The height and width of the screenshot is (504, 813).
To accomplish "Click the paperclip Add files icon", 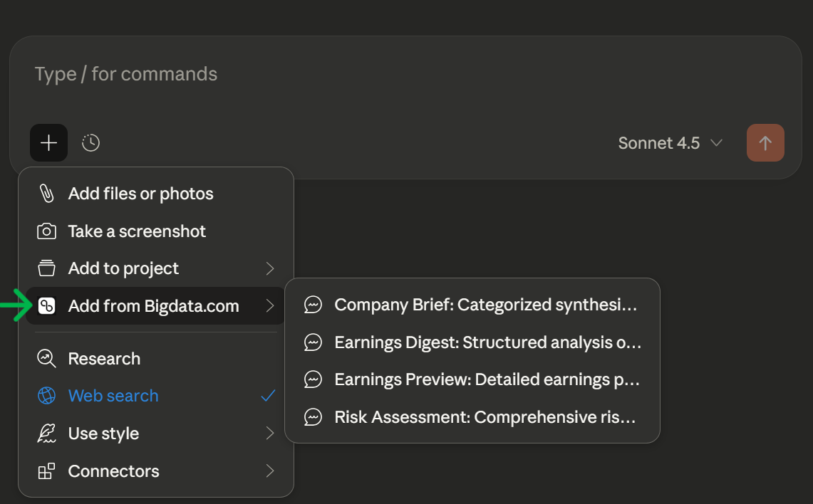I will coord(46,194).
